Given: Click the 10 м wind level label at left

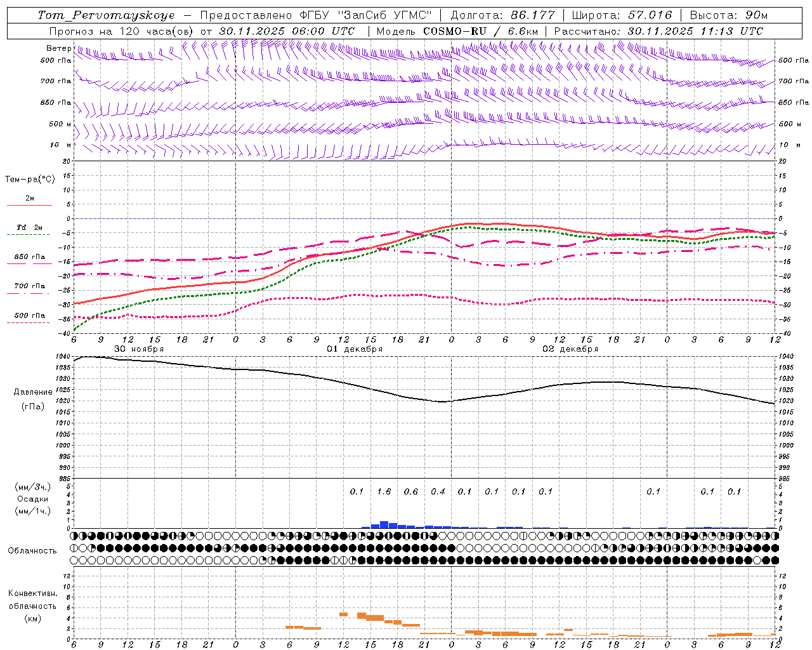Looking at the screenshot, I should (x=60, y=145).
